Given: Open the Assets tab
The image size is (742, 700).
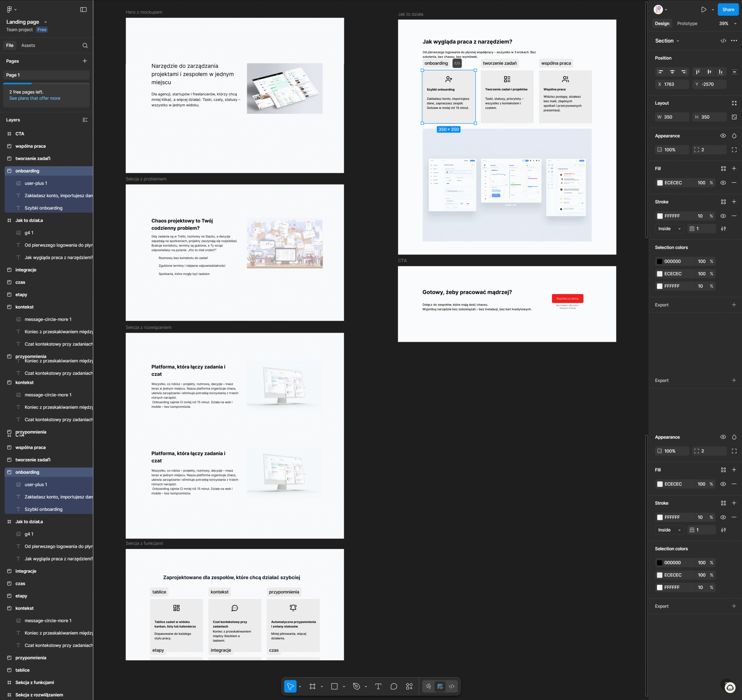Looking at the screenshot, I should (28, 46).
